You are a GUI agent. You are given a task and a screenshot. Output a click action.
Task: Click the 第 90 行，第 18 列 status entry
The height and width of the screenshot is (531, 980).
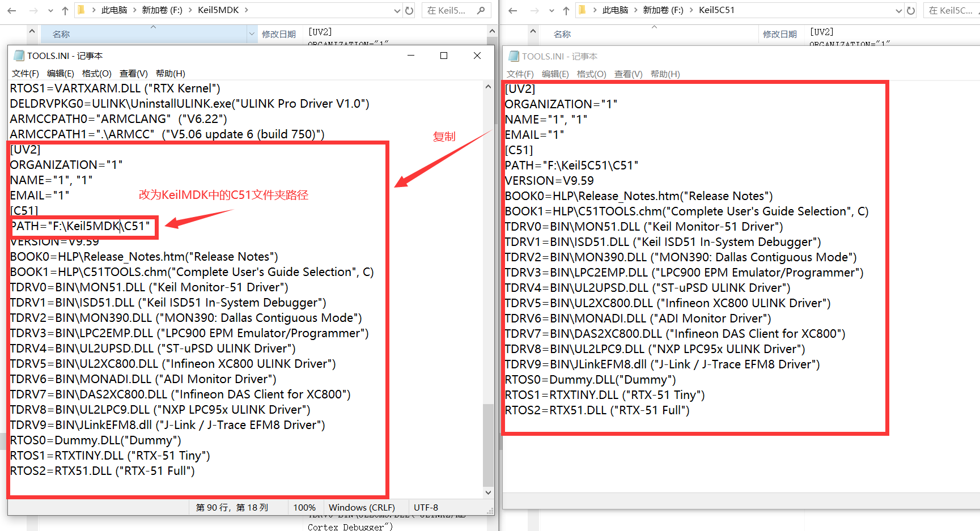point(232,508)
